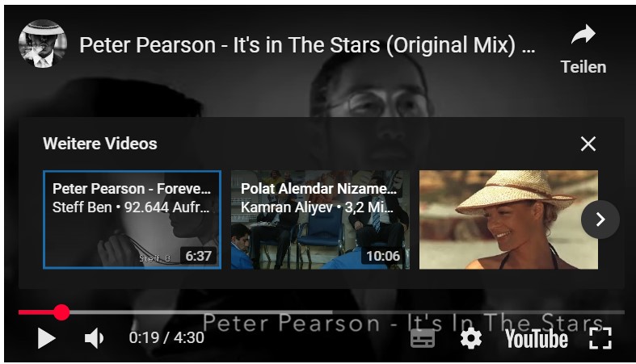Open the channel avatar picture
This screenshot has height=364, width=636.
click(43, 44)
